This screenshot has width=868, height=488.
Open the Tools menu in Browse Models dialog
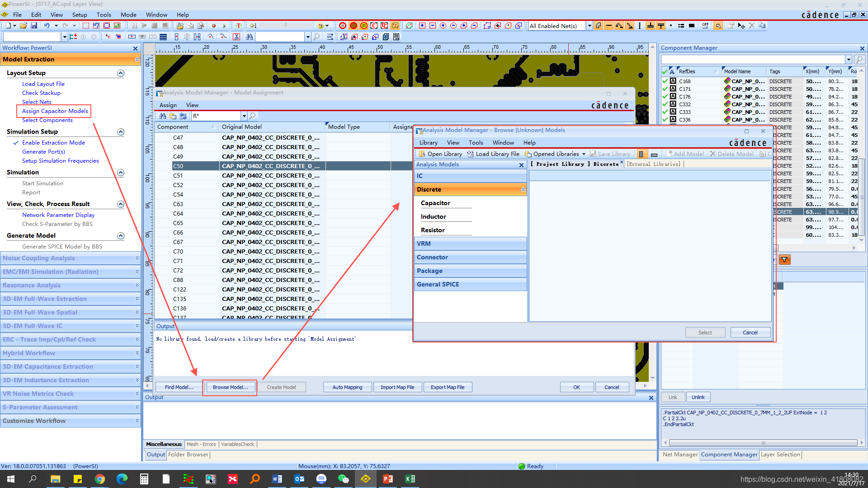pos(476,143)
